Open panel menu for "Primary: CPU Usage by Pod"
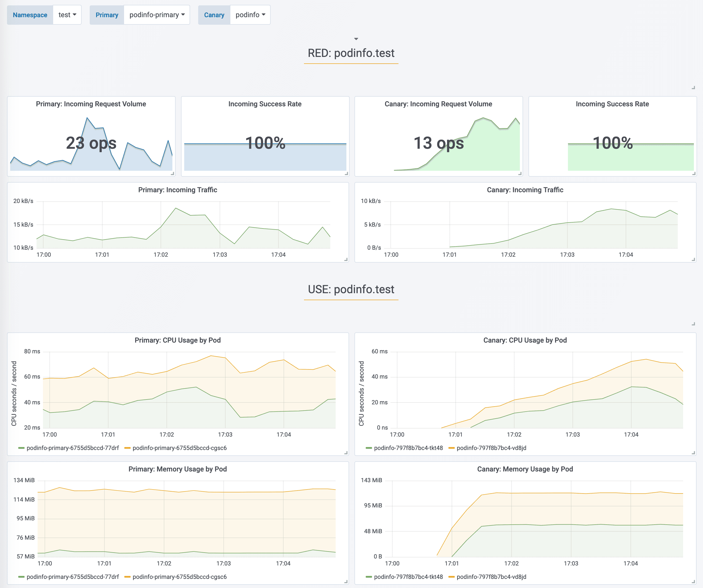 click(x=177, y=340)
